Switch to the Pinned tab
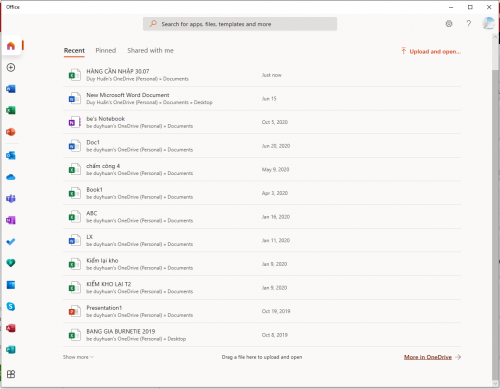 106,51
